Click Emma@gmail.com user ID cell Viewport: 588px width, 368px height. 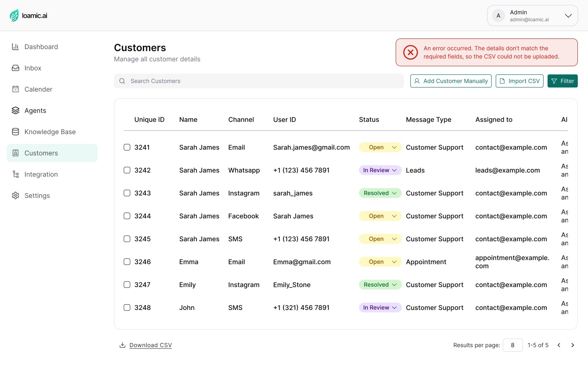[302, 262]
